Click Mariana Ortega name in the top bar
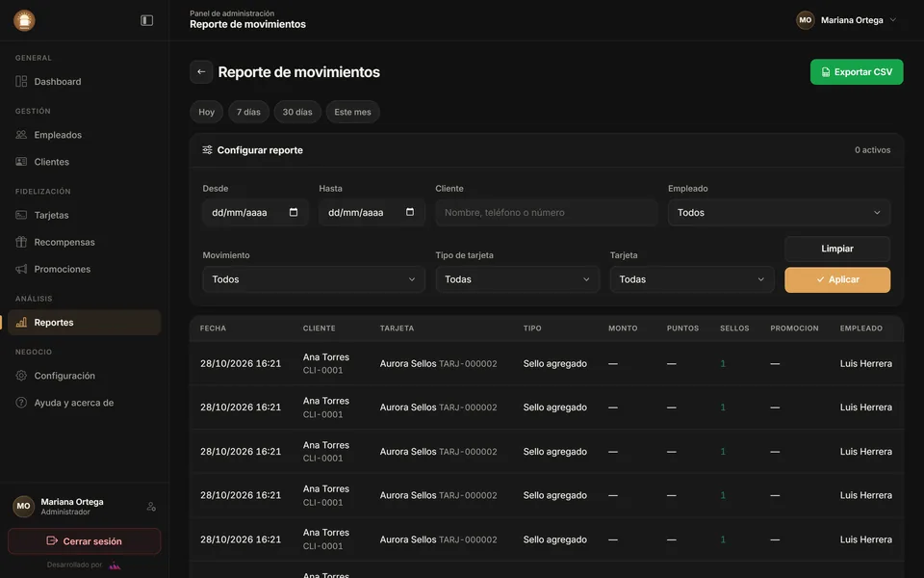This screenshot has width=924, height=578. [x=852, y=20]
